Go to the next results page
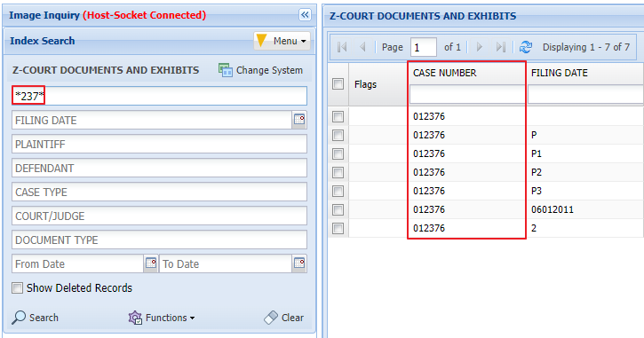Image resolution: width=644 pixels, height=338 pixels. [x=480, y=47]
